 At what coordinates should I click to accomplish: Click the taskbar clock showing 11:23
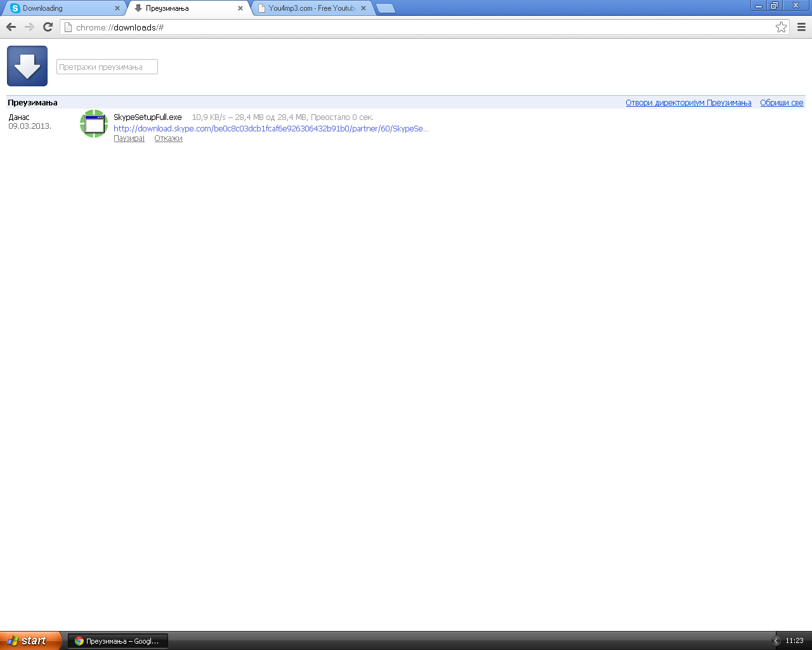(x=794, y=641)
